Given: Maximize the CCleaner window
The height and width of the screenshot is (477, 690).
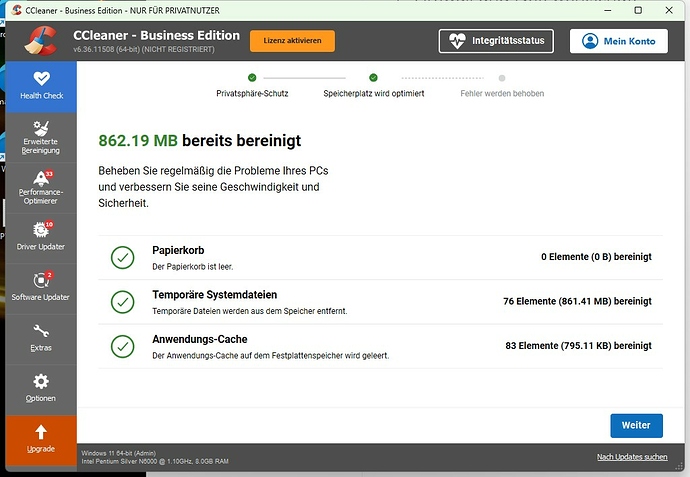Looking at the screenshot, I should point(638,10).
